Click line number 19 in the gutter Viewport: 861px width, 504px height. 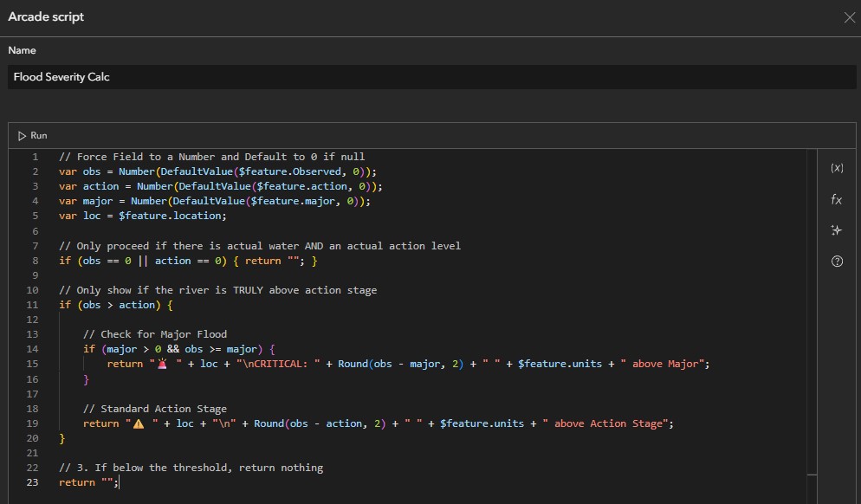point(32,423)
